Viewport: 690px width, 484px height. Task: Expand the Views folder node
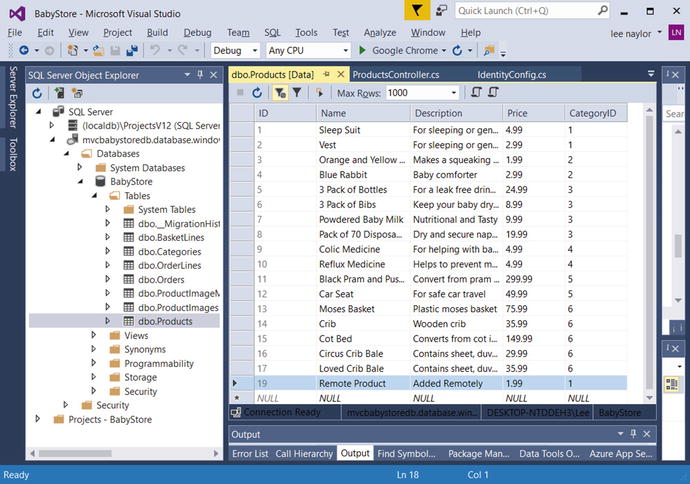[94, 335]
